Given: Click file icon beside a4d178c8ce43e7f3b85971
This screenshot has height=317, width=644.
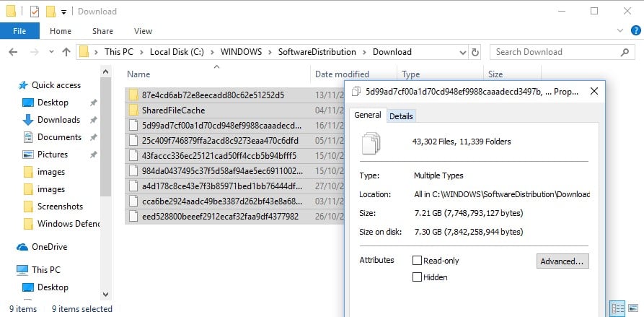Looking at the screenshot, I should [133, 186].
